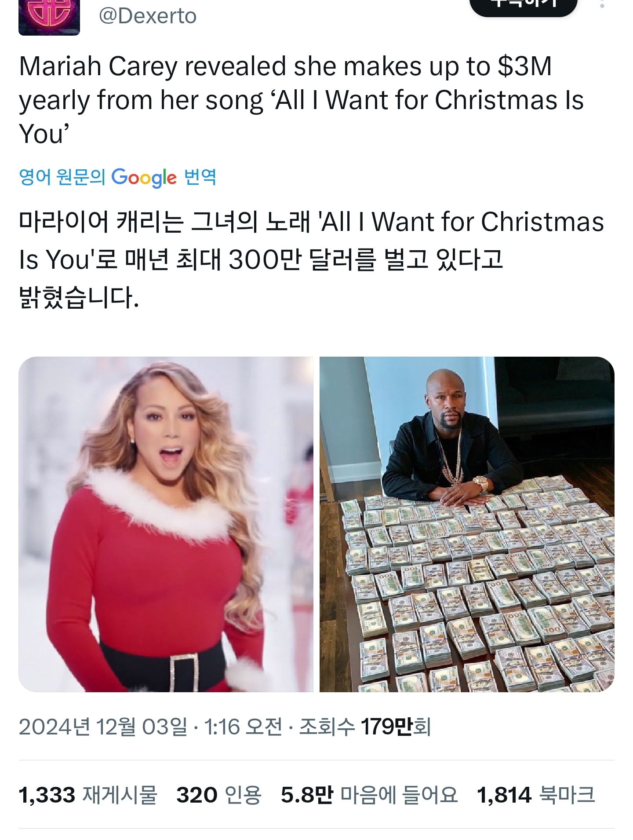Tap the English tweet text about $3M
Screen dimensions: 633x840
(x=302, y=100)
